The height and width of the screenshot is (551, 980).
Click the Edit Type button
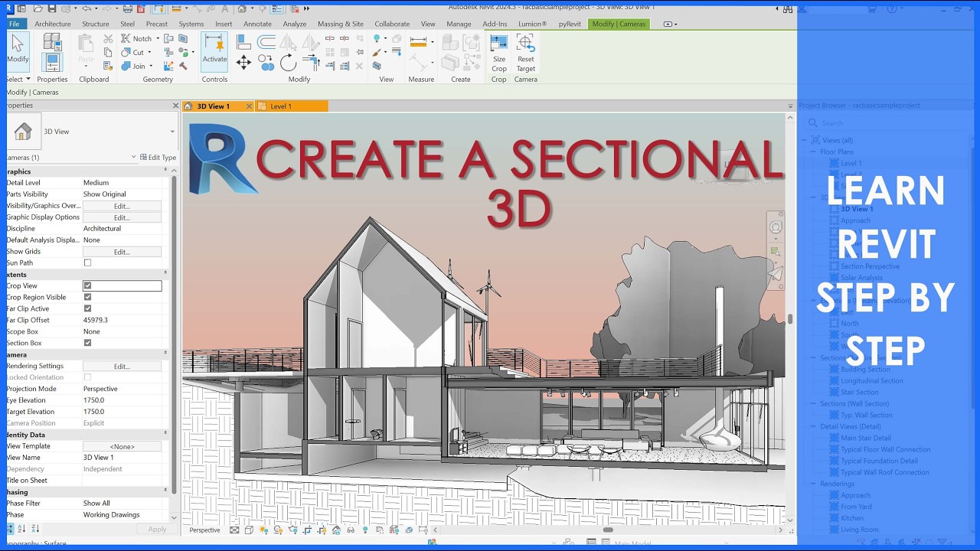[x=158, y=157]
